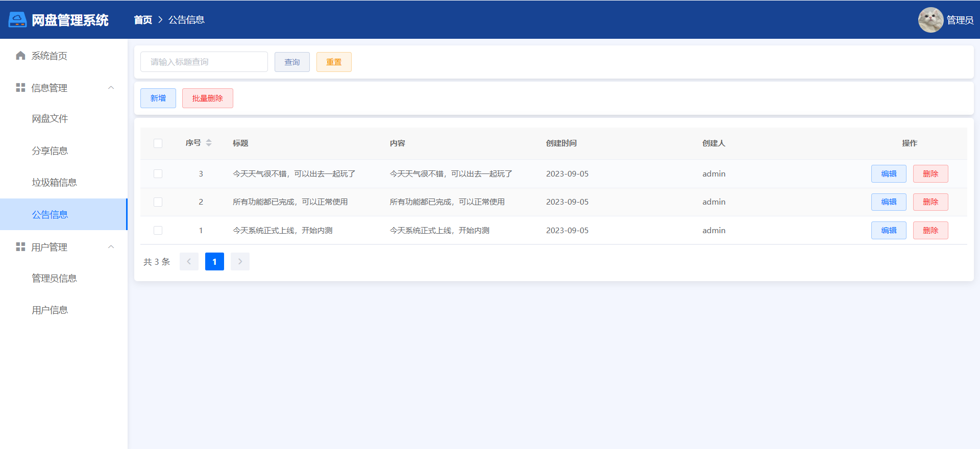
Task: Click the admin cat avatar
Action: [x=930, y=20]
